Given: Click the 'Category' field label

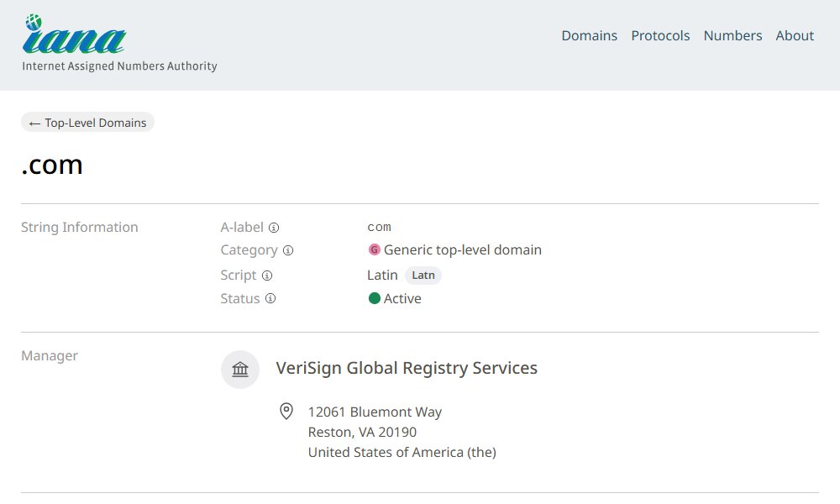Looking at the screenshot, I should pos(249,250).
